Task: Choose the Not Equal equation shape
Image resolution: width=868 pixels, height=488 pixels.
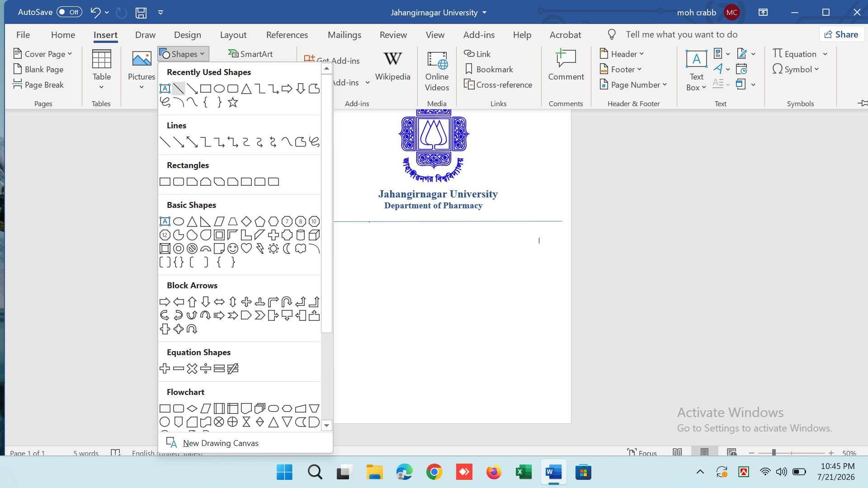Action: [233, 369]
